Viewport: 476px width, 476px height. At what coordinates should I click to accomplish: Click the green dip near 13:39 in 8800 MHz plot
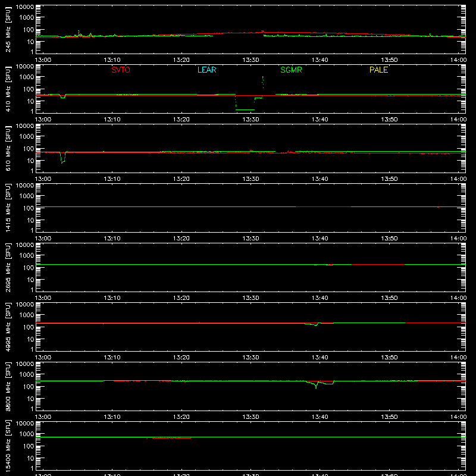[x=317, y=386]
